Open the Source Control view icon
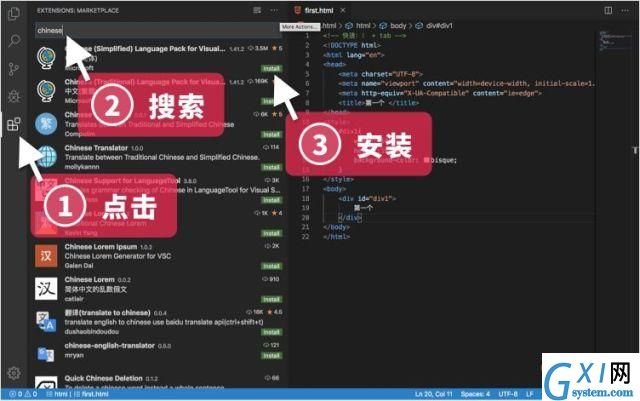 [x=14, y=69]
